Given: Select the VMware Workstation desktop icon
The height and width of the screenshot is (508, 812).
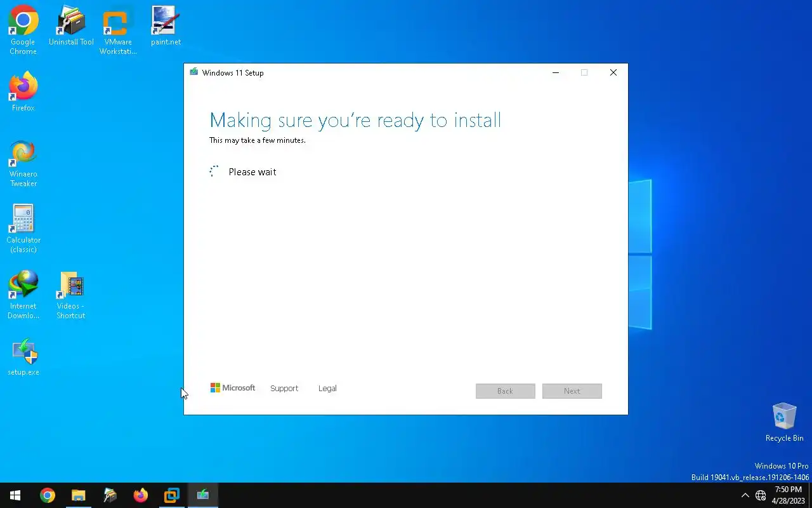Looking at the screenshot, I should point(118,30).
